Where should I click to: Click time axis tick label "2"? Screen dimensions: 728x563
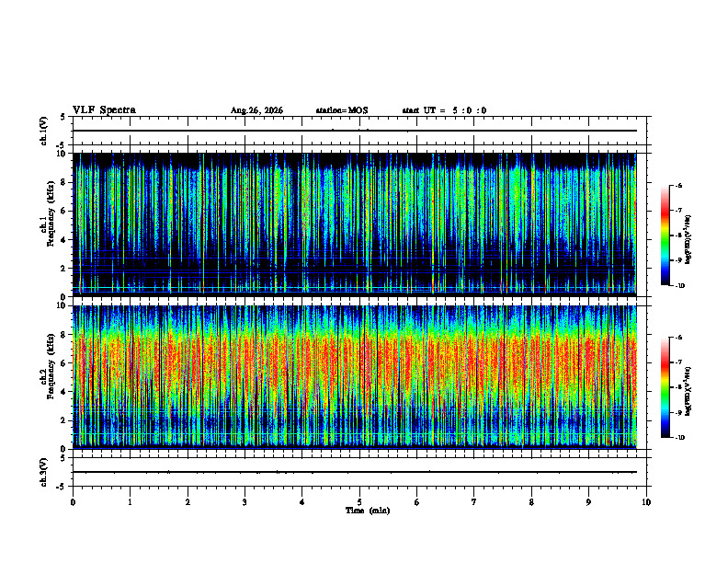(x=188, y=502)
